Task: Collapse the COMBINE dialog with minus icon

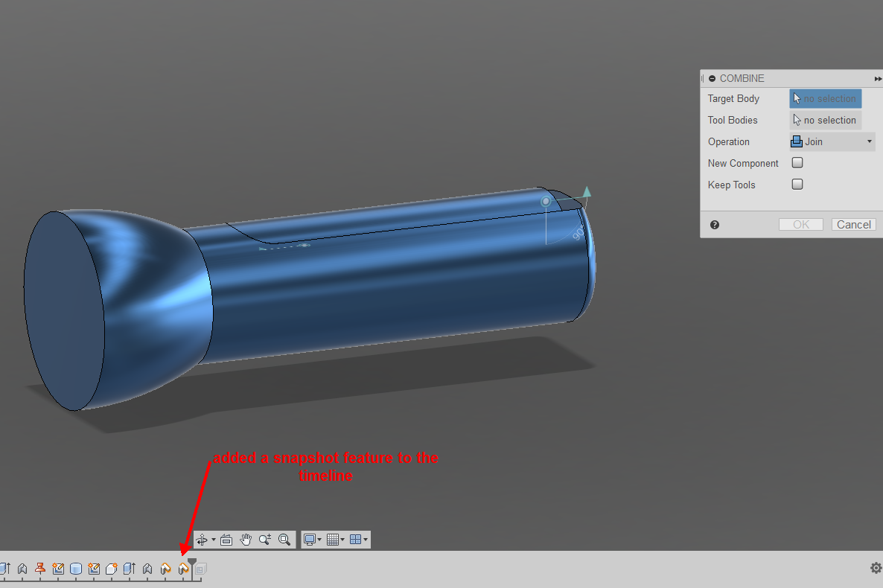Action: (713, 78)
